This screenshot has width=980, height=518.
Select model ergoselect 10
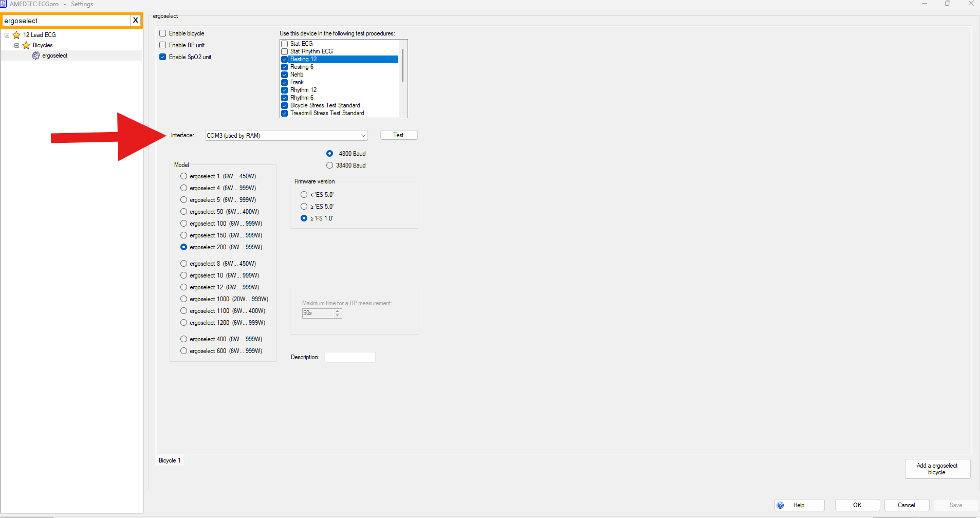(184, 275)
